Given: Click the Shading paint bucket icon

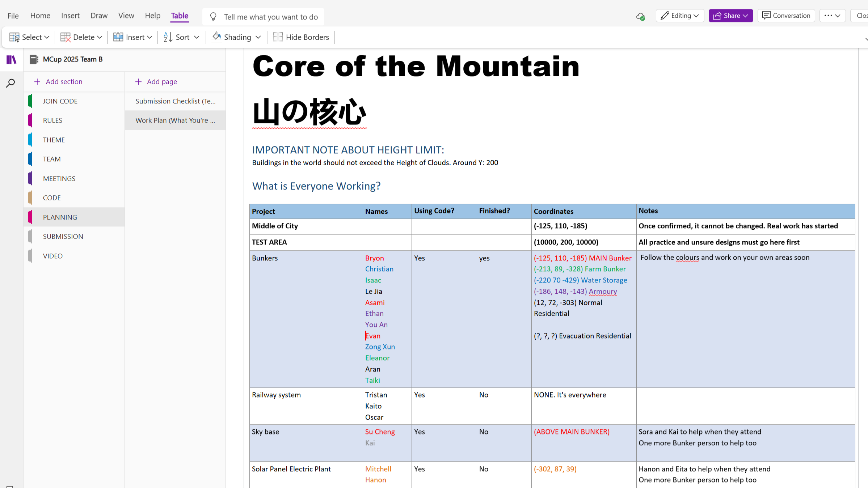Looking at the screenshot, I should [x=217, y=37].
